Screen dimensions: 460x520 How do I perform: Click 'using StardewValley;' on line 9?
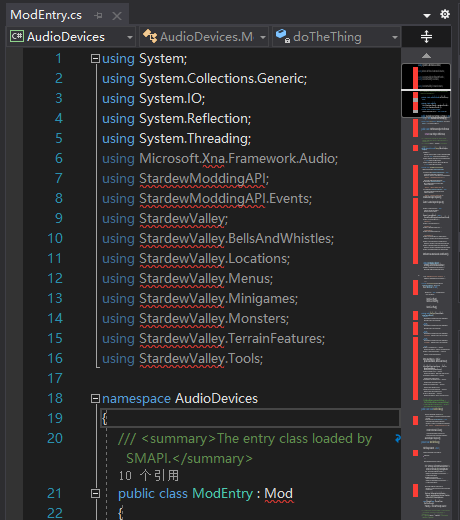coord(165,219)
